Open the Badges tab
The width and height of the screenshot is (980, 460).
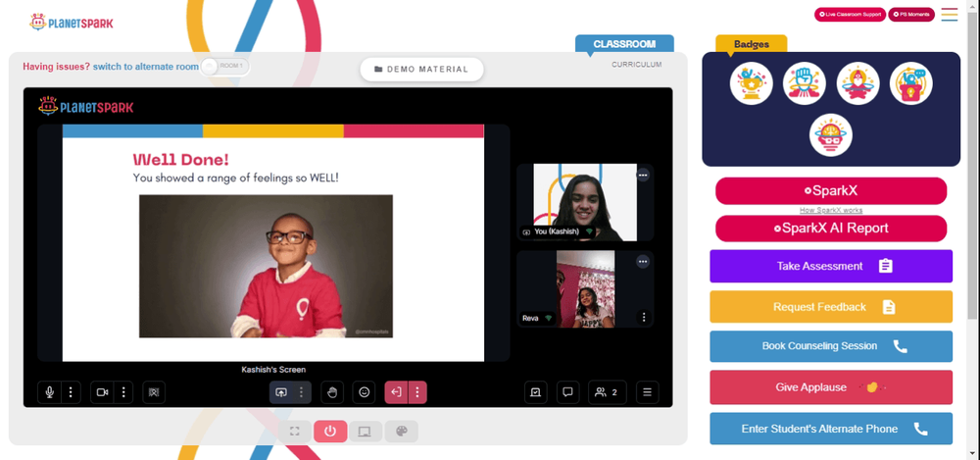click(x=752, y=44)
